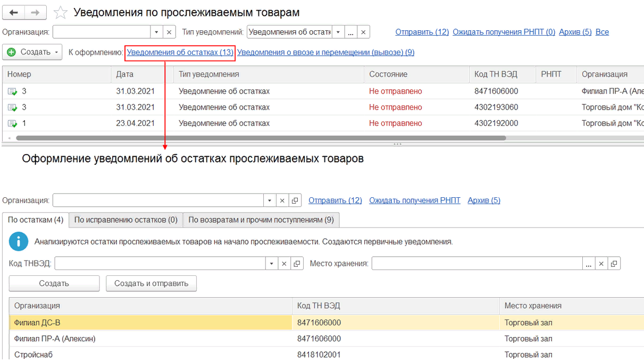The height and width of the screenshot is (362, 644).
Task: Open the По возвратам и прочим поступлениям tab
Action: point(261,220)
